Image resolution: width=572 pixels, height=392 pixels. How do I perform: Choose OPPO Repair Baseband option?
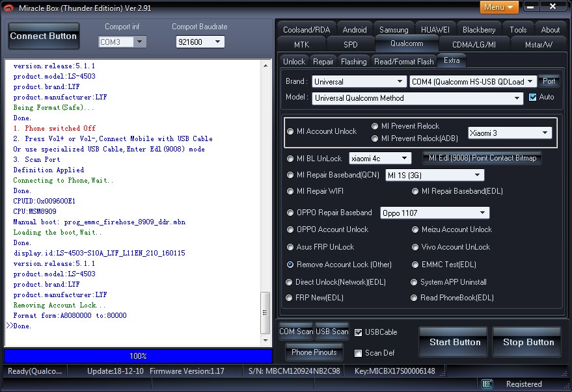coord(290,213)
